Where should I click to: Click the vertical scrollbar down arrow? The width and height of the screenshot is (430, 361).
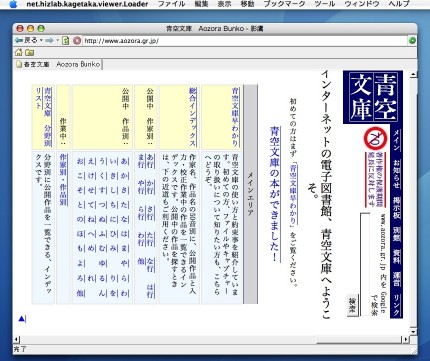pyautogui.click(x=413, y=331)
